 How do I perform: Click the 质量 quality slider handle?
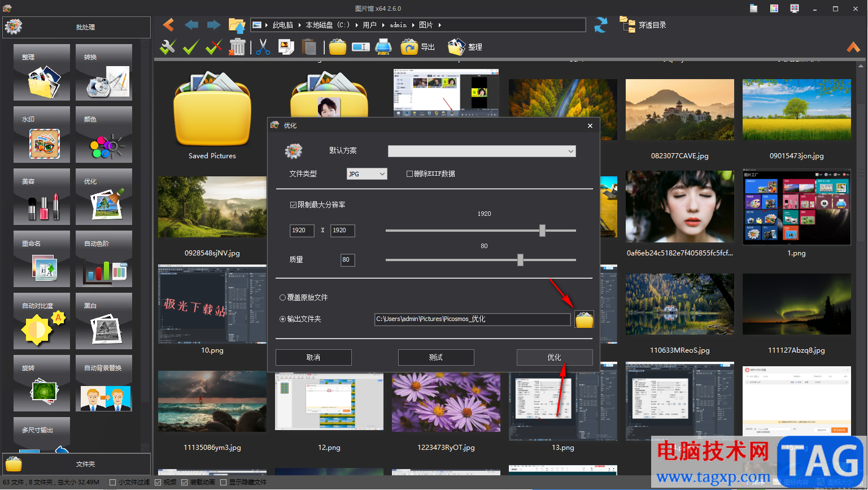click(520, 260)
